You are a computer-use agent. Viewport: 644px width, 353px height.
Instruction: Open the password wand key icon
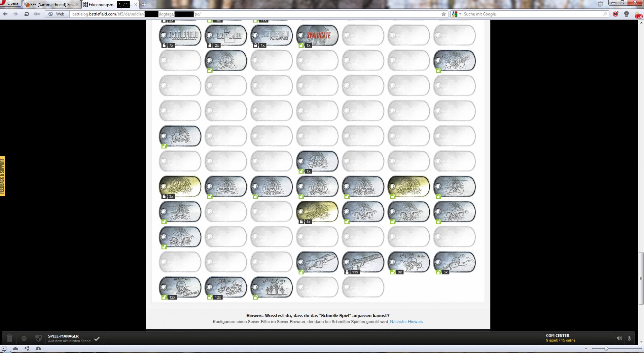[37, 14]
